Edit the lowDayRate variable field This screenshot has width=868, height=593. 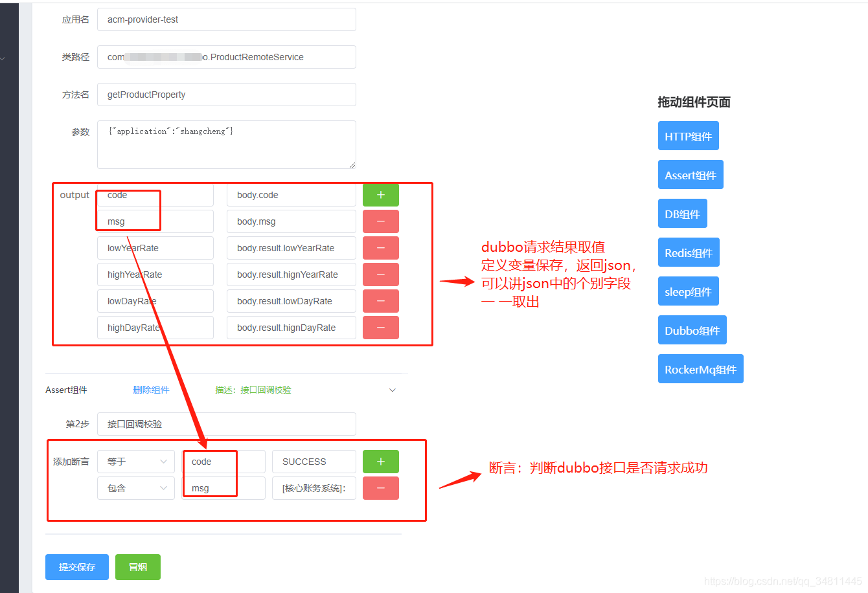[155, 301]
